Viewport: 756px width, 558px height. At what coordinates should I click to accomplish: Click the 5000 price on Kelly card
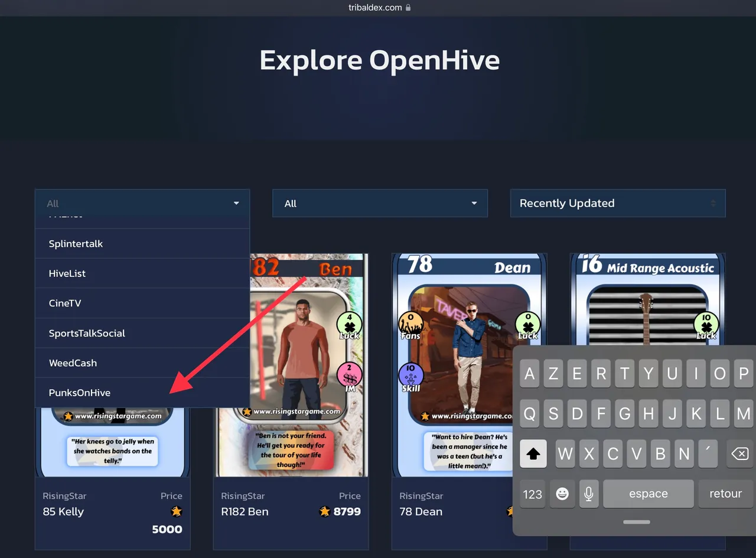(x=167, y=529)
